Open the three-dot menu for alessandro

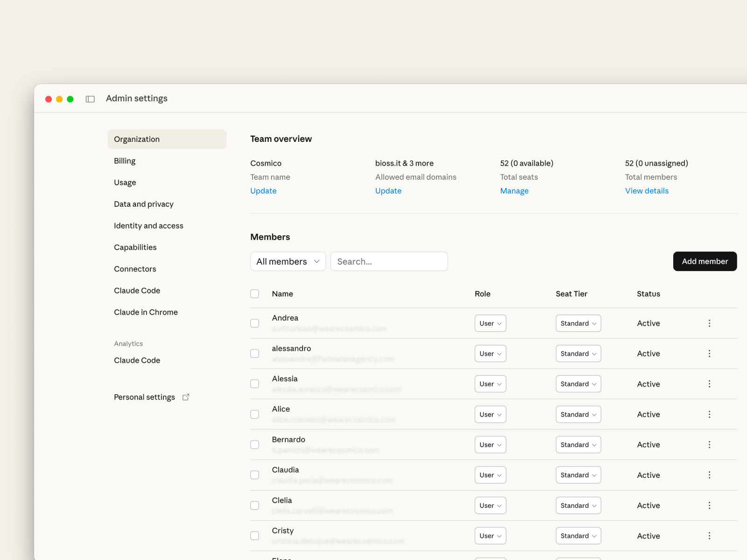(709, 354)
